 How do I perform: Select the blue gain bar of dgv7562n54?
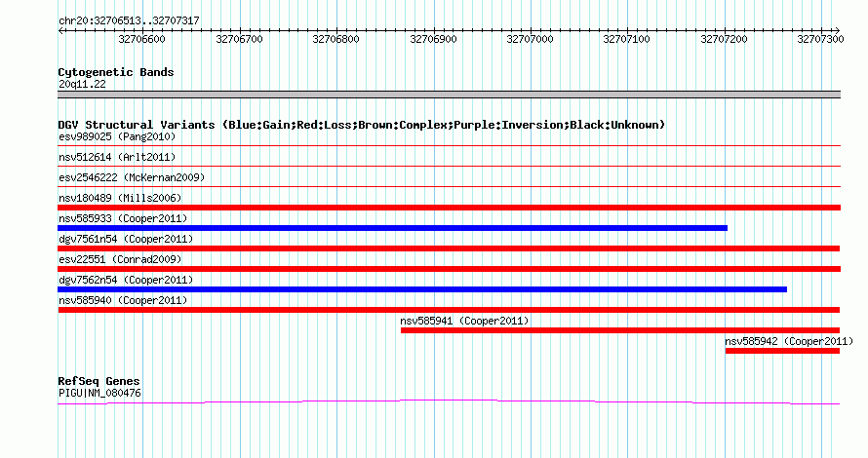tap(422, 289)
